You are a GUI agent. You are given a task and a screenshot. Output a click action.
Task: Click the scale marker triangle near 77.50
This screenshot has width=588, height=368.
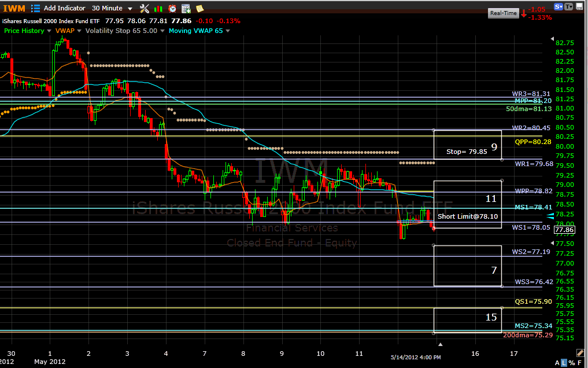click(x=552, y=243)
